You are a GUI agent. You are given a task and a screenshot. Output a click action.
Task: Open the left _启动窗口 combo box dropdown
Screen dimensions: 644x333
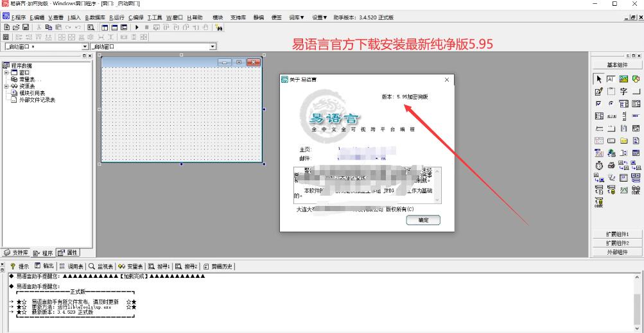click(x=85, y=47)
